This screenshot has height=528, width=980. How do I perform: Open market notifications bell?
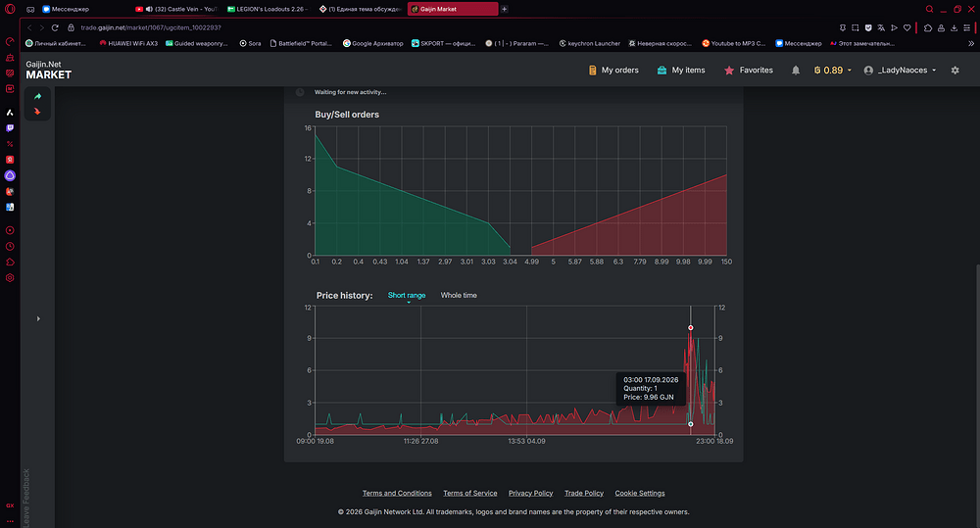pyautogui.click(x=796, y=70)
